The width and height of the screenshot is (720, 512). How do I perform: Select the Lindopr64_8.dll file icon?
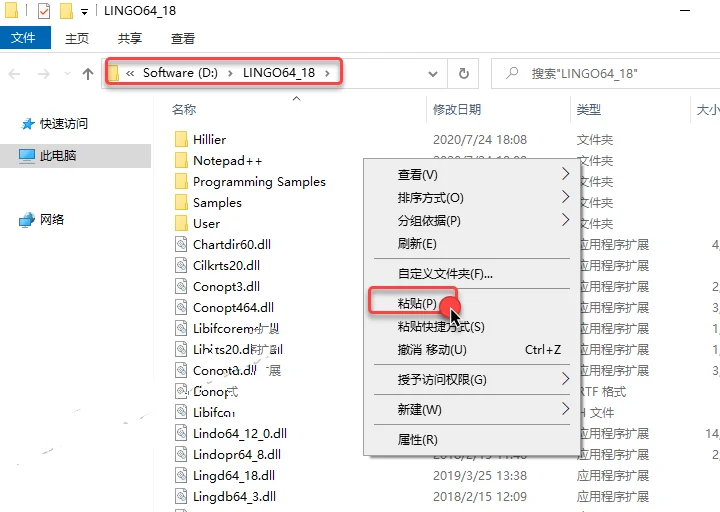click(181, 455)
